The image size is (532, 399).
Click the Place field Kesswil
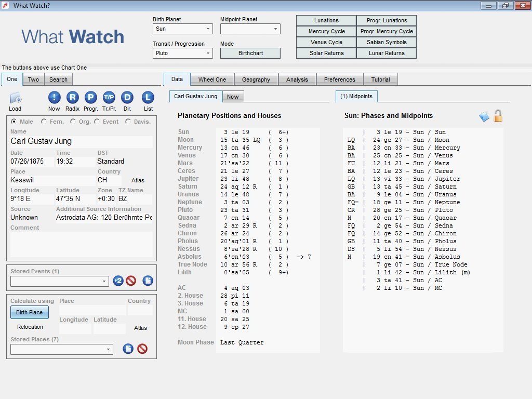tap(52, 180)
